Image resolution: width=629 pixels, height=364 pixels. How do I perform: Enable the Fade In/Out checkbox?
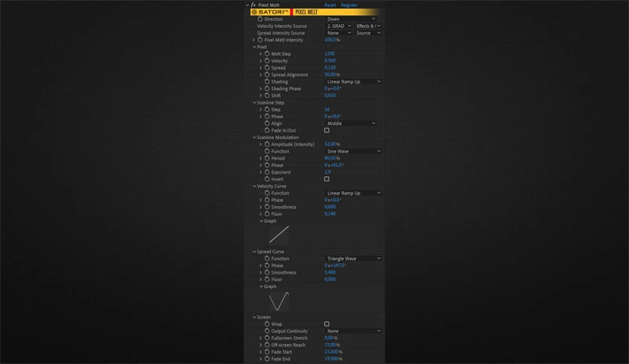[327, 130]
